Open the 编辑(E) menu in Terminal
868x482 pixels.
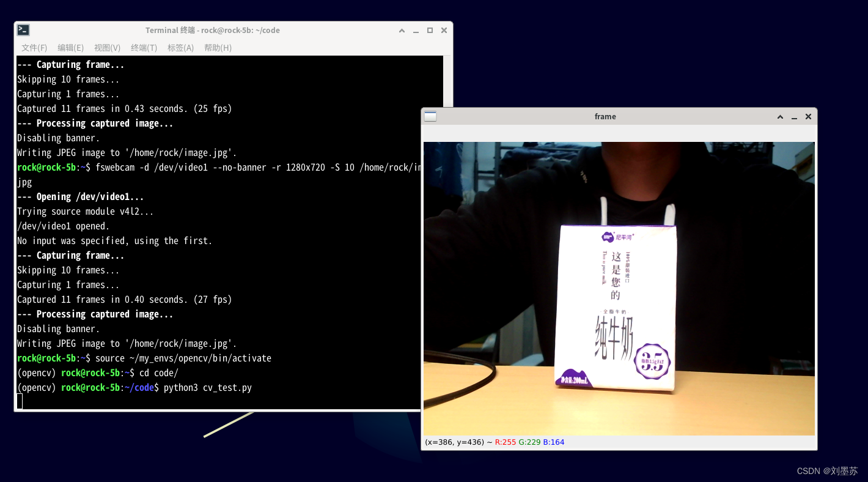coord(71,48)
